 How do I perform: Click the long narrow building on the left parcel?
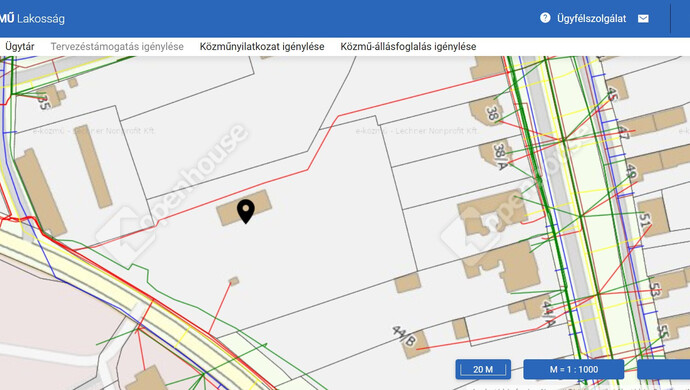tap(93, 166)
